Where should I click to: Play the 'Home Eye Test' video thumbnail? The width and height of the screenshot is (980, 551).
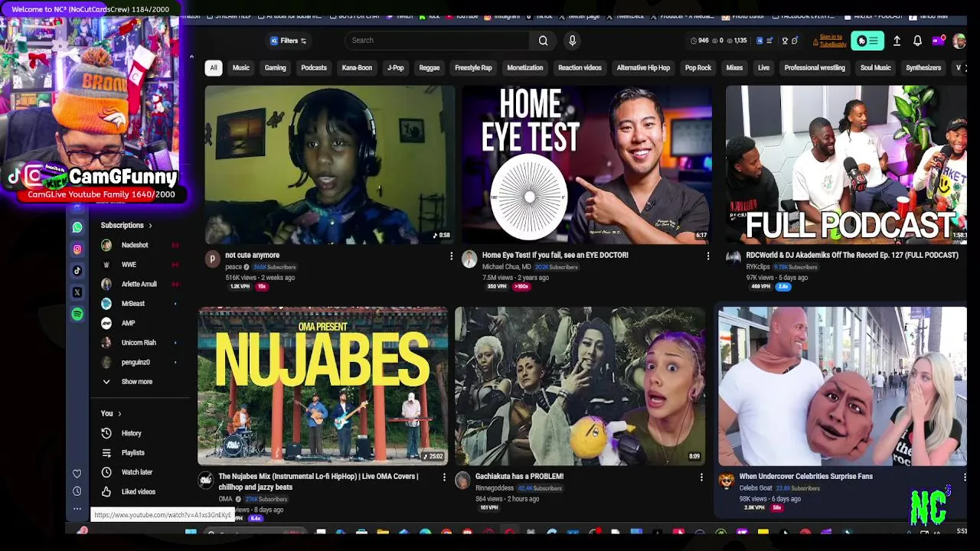click(586, 165)
